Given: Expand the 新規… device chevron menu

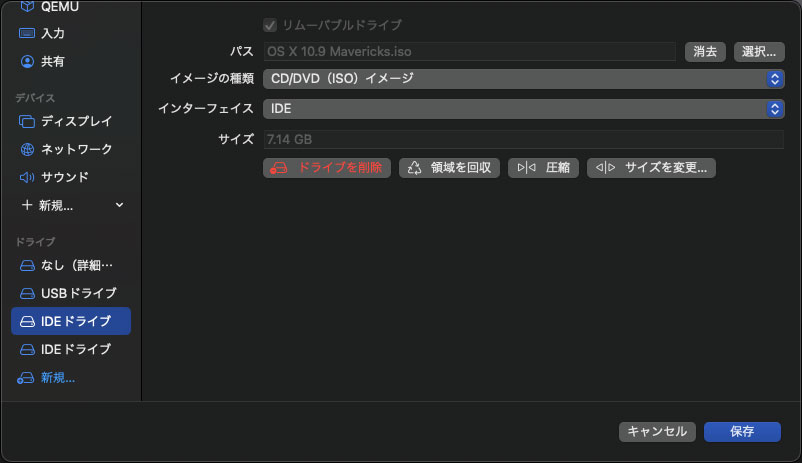Looking at the screenshot, I should [119, 205].
